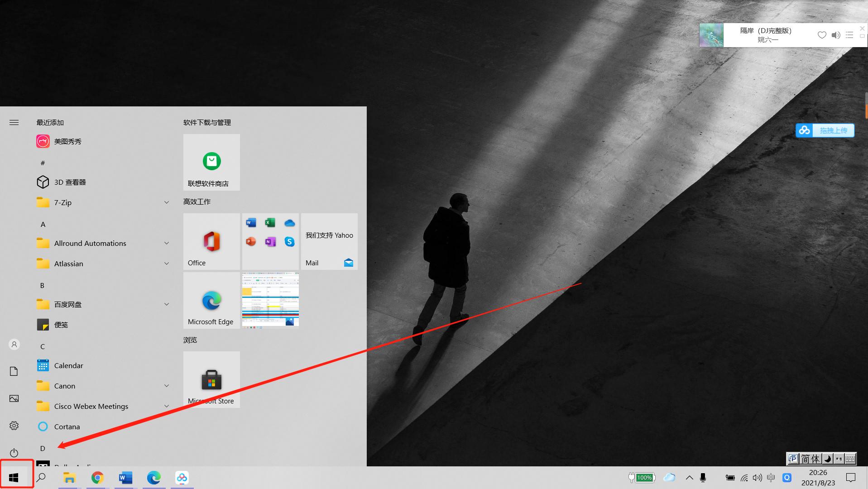
Task: Open OneNote in the Office apps tile
Action: pyautogui.click(x=270, y=242)
